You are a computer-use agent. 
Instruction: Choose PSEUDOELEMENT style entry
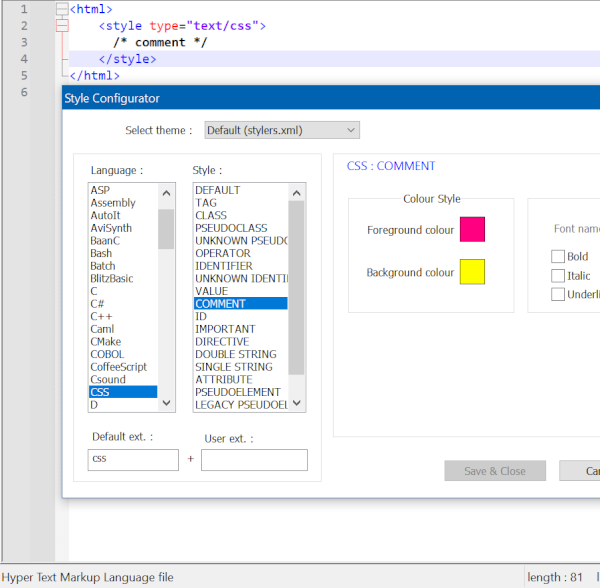pos(241,392)
